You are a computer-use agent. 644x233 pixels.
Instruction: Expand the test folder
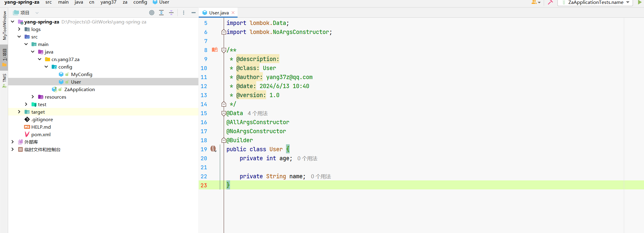26,104
